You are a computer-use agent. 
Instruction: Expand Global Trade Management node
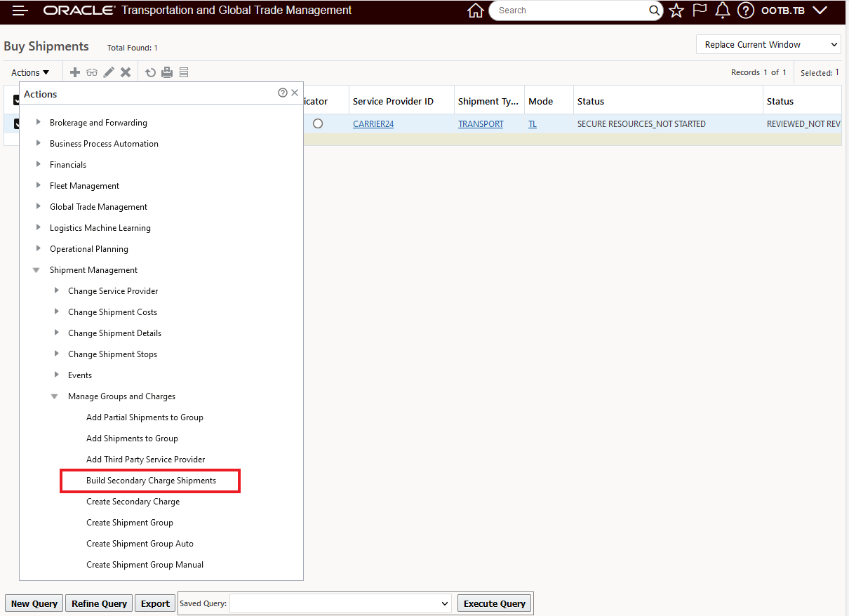[x=39, y=206]
